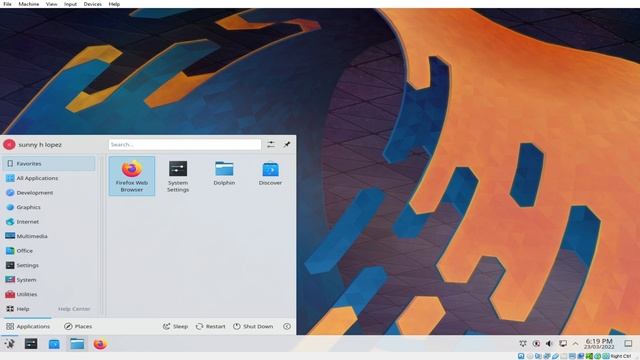This screenshot has width=640, height=360.
Task: Open the Development category
Action: click(x=49, y=193)
